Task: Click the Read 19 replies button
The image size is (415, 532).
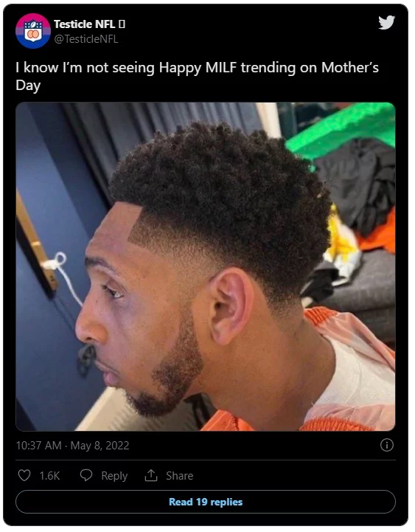Action: [x=206, y=502]
